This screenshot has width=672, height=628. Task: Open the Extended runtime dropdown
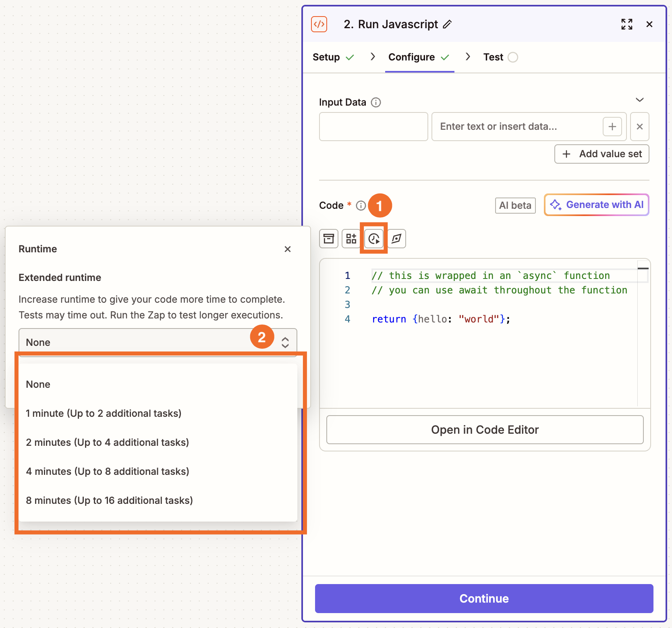point(158,343)
